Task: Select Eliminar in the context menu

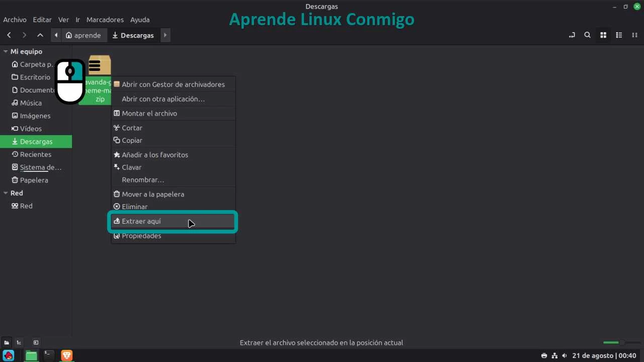Action: click(173, 207)
